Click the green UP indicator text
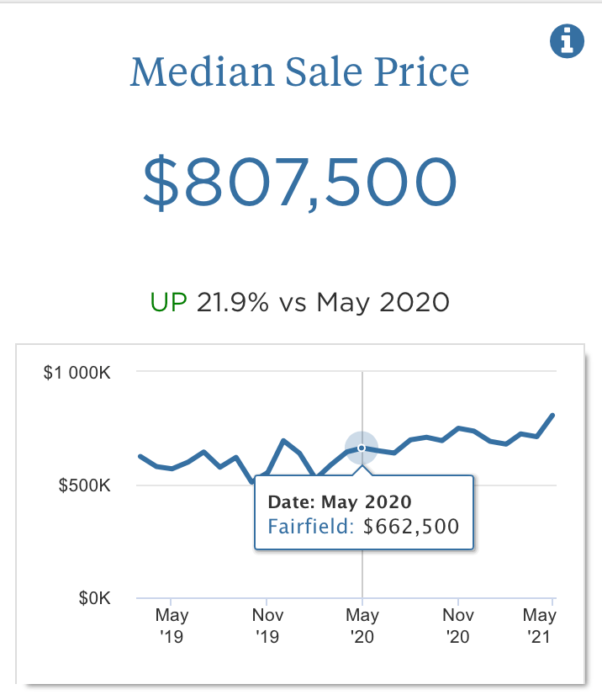 [x=168, y=302]
